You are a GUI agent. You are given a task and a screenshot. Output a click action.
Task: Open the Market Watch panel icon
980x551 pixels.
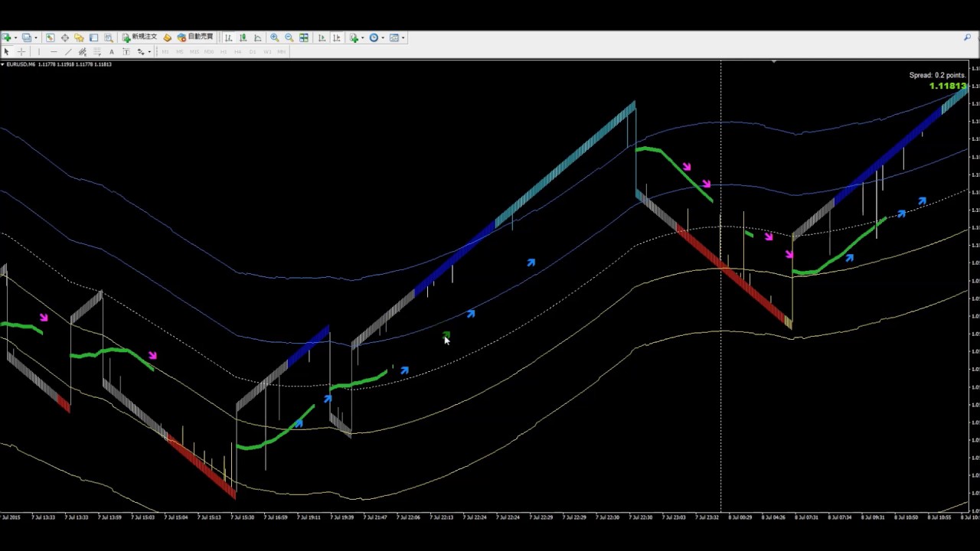50,37
